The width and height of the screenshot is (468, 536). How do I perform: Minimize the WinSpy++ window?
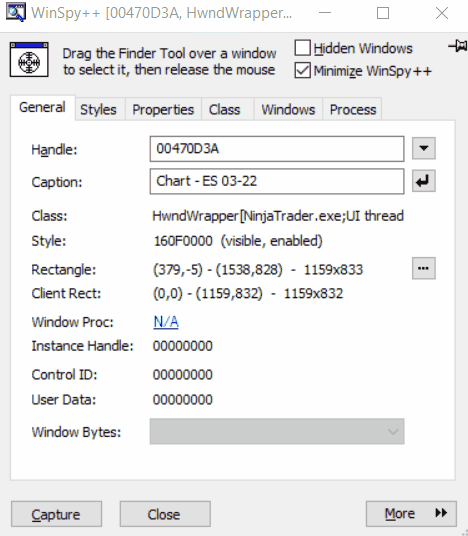click(325, 13)
